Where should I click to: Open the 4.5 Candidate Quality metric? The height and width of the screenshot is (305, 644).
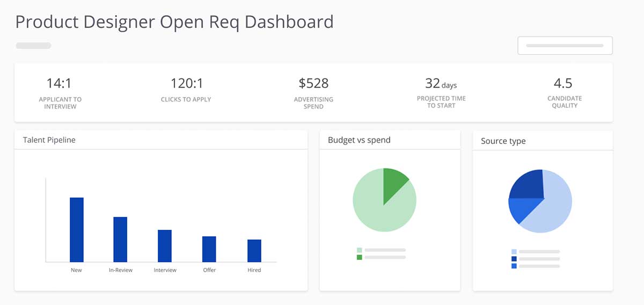coord(563,92)
